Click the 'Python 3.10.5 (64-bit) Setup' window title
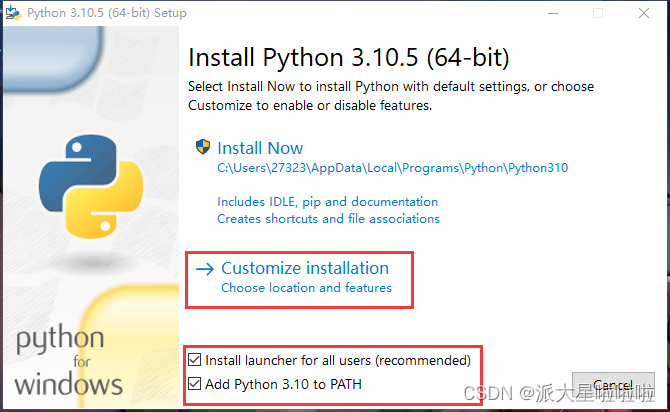 coord(107,13)
